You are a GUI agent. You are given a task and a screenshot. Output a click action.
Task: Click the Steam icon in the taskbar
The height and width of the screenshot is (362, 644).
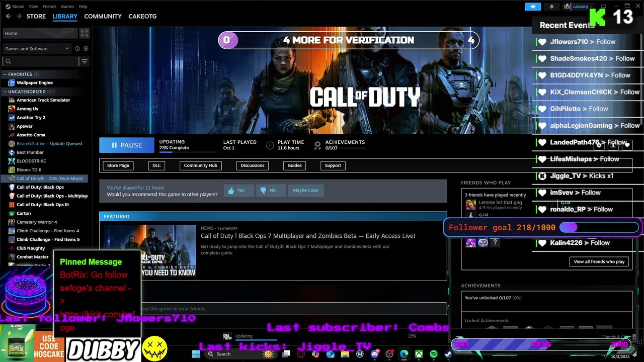pos(448,354)
